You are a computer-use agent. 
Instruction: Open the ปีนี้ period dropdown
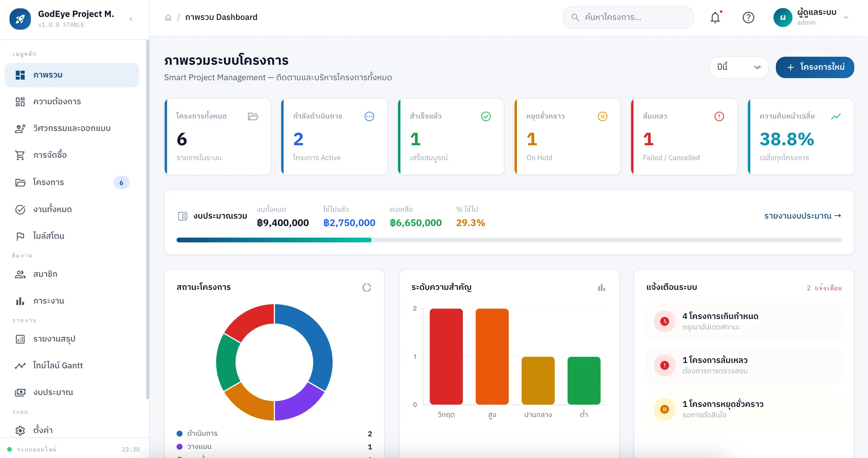(739, 67)
